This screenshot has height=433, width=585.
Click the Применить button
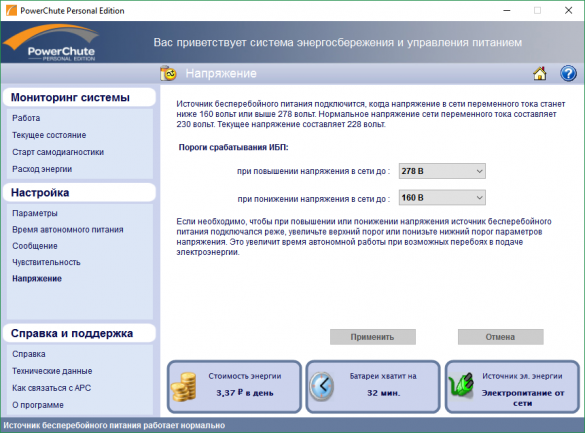[373, 337]
